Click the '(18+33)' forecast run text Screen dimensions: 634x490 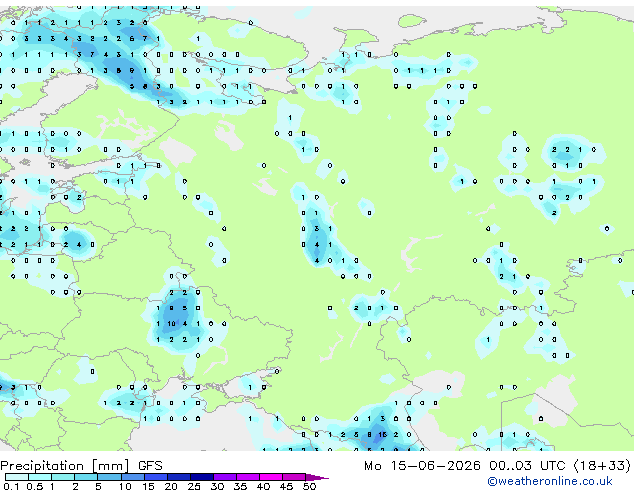pos(602,466)
